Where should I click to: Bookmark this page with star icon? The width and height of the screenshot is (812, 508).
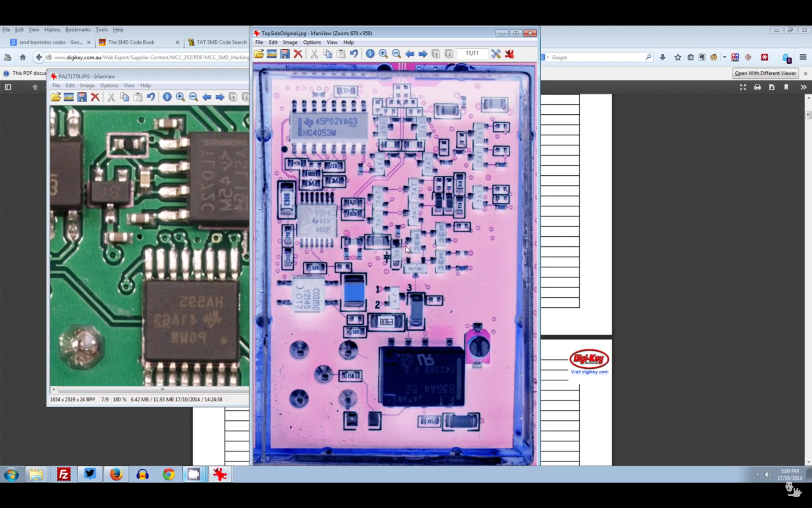coord(678,57)
